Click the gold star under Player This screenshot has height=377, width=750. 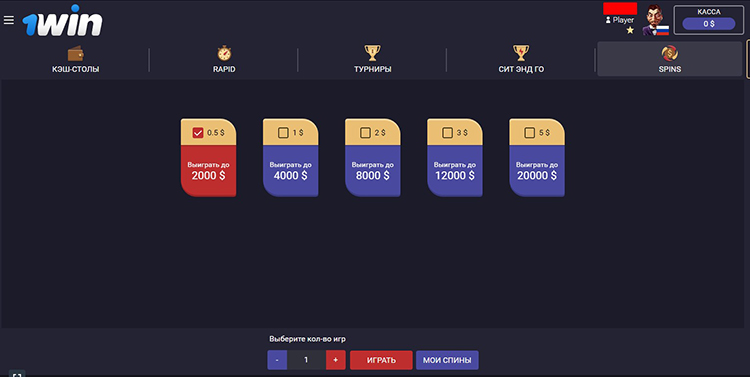point(630,30)
